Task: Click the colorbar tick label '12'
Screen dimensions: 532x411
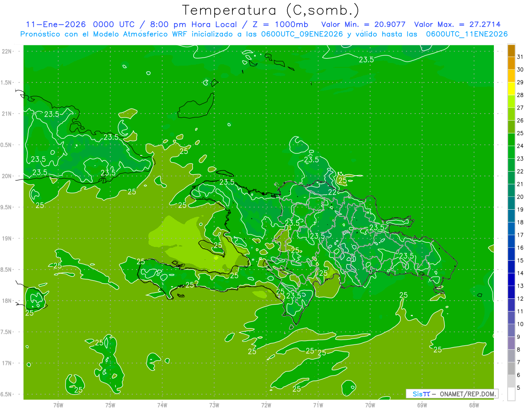Action: point(520,299)
